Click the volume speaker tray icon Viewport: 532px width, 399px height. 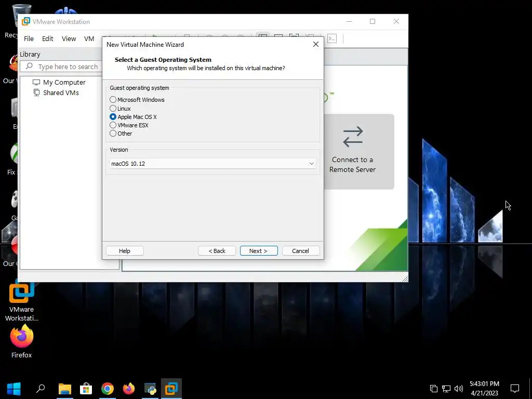[x=459, y=389]
